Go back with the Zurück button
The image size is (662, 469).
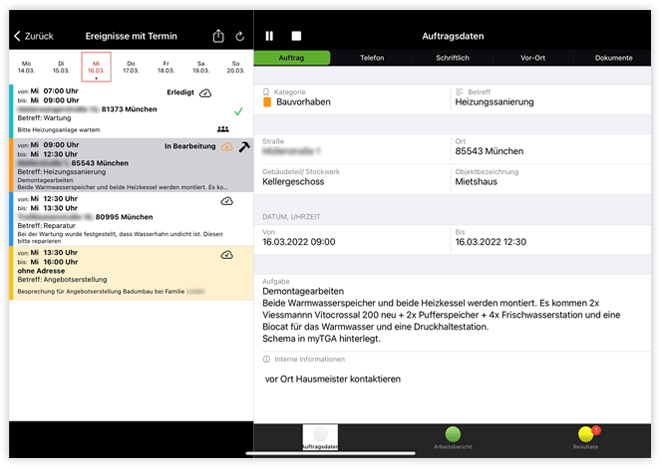click(x=34, y=36)
